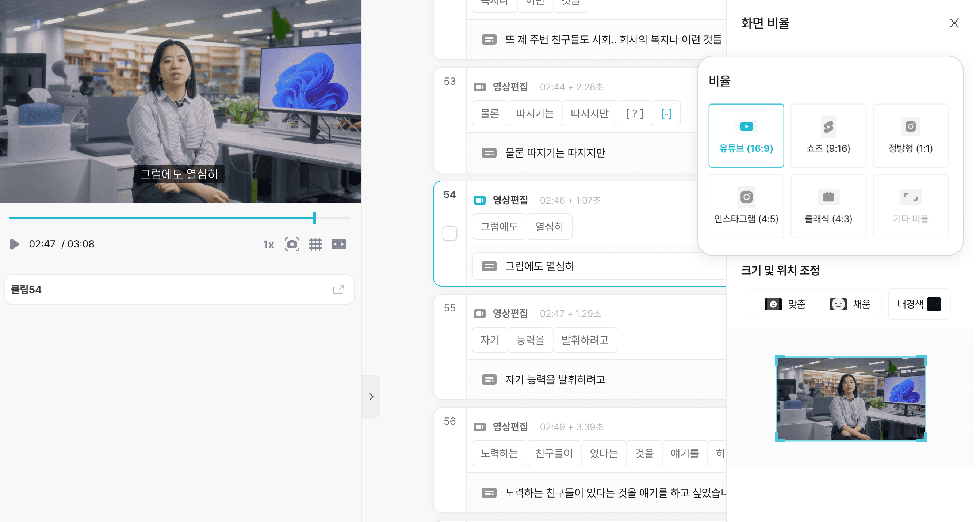Expand the collapsed side panel chevron
This screenshot has width=980, height=522.
[371, 397]
